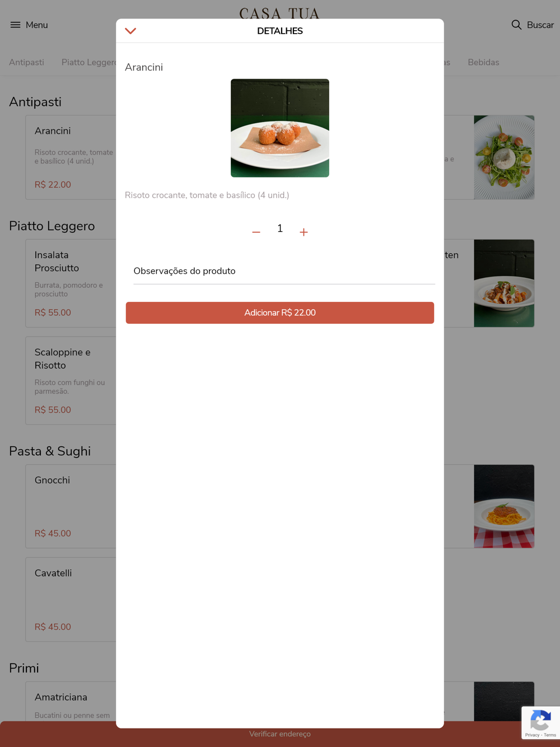Select the Gnocchi menu card
Viewport: 560px width, 747px height.
[x=71, y=506]
